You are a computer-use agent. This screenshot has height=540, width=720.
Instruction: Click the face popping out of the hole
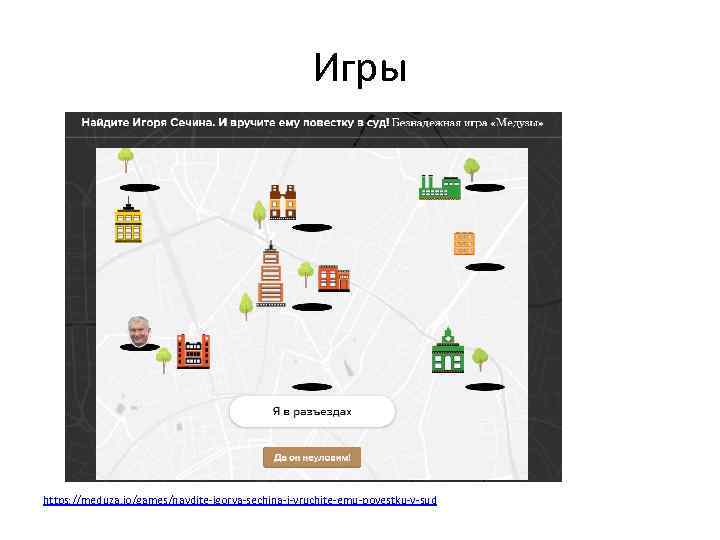(x=139, y=331)
